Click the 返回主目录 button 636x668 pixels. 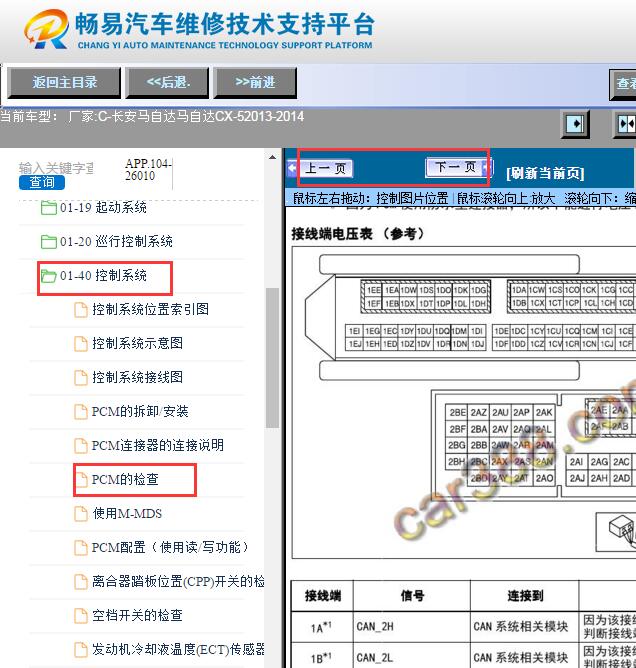coord(65,82)
